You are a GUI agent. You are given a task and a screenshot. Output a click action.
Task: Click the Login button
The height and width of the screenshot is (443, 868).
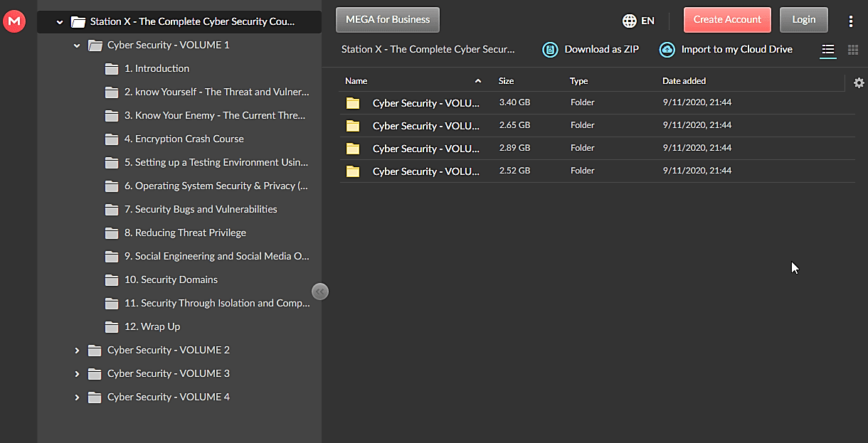[x=803, y=20]
